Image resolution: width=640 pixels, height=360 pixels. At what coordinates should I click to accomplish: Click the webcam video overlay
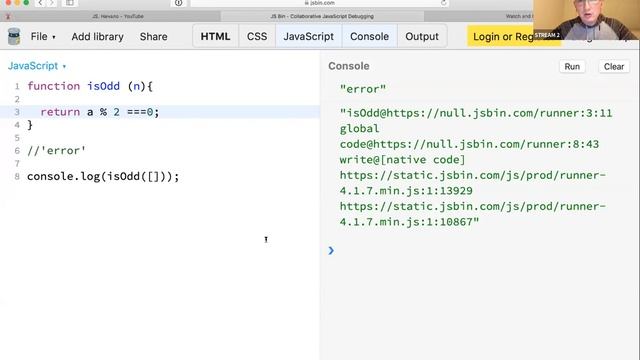pyautogui.click(x=587, y=20)
